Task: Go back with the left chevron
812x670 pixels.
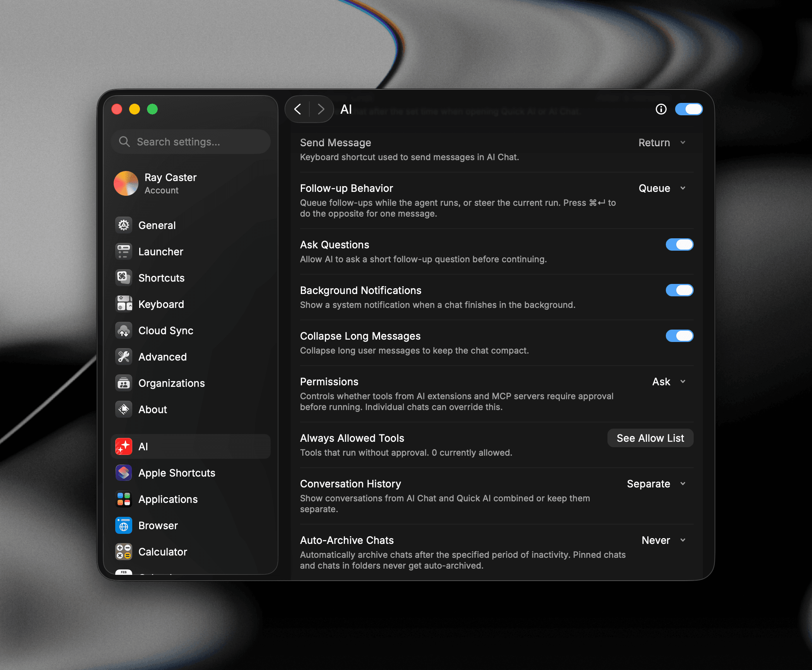Action: point(297,109)
